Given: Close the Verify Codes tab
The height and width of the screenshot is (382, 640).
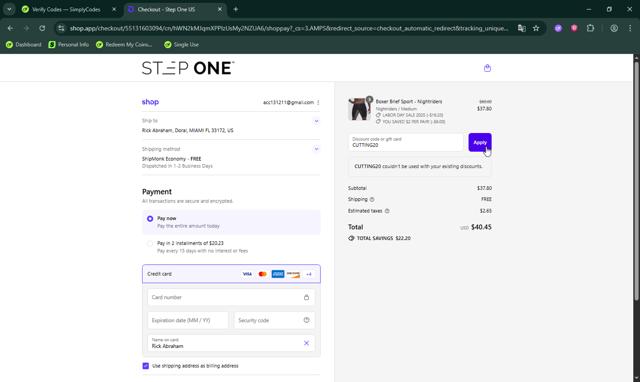Looking at the screenshot, I should [x=114, y=9].
